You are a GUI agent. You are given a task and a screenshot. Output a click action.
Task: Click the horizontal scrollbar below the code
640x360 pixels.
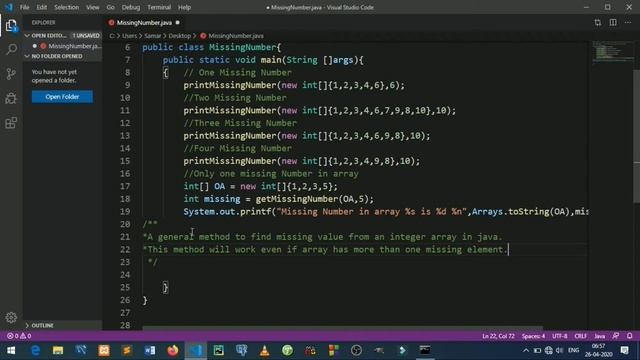point(343,328)
